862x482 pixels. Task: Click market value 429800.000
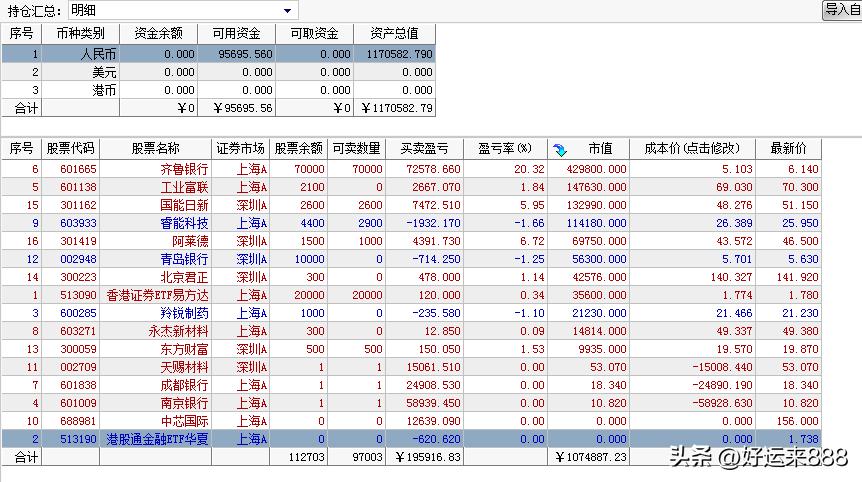596,169
